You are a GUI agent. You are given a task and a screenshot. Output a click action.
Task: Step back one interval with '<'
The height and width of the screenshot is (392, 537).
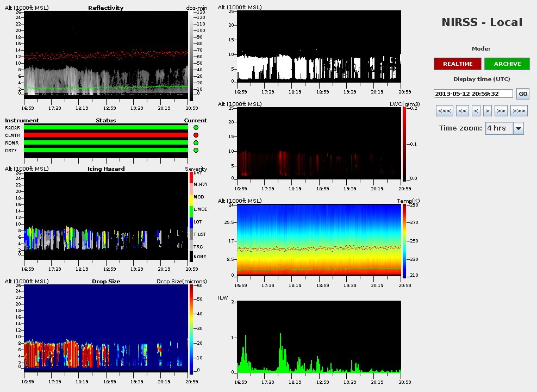coord(476,111)
